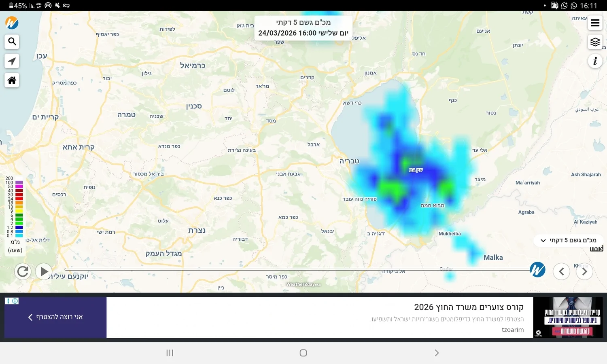Show the info panel
This screenshot has height=364, width=607.
coord(595,61)
